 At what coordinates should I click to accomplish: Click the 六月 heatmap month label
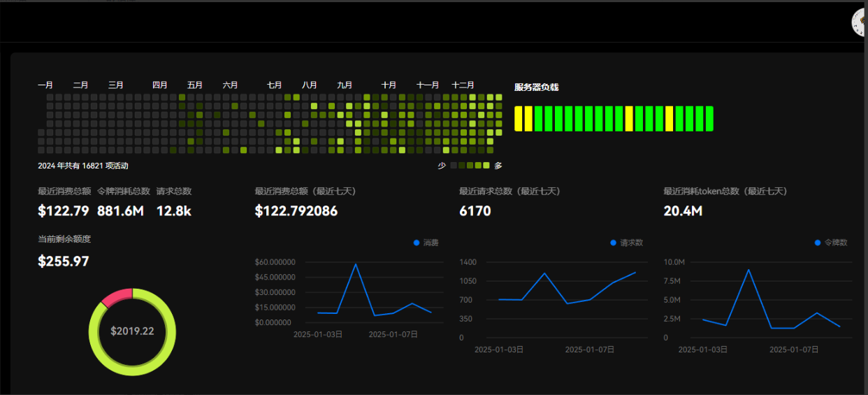click(231, 85)
